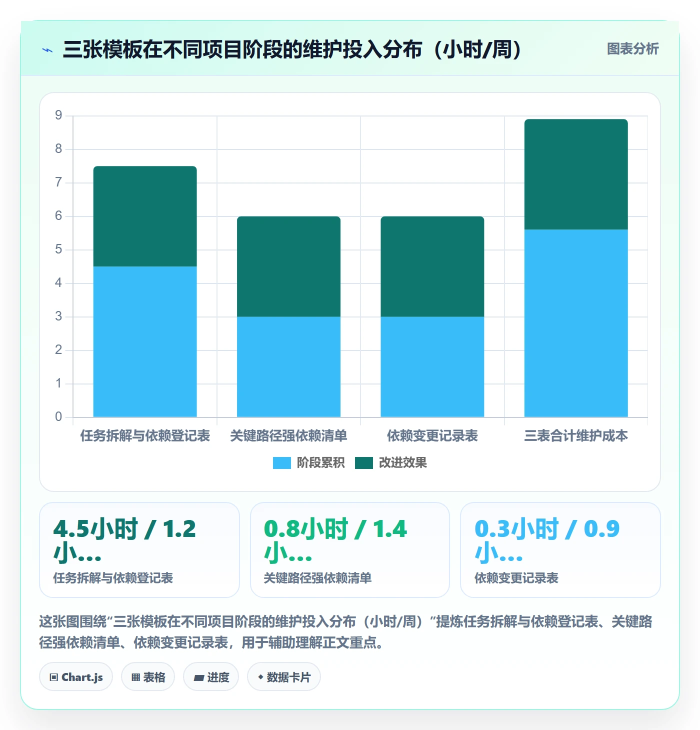Select the 表格 tag chip
The width and height of the screenshot is (700, 730).
[148, 677]
